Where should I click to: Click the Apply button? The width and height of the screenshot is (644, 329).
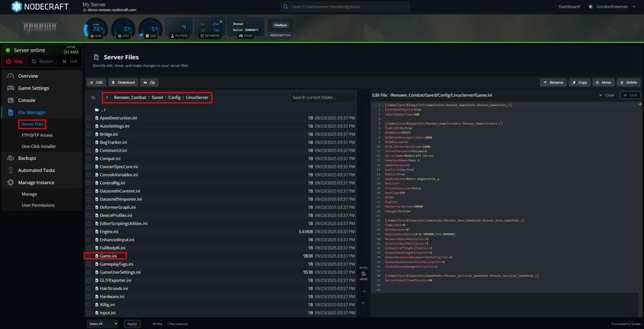click(132, 324)
